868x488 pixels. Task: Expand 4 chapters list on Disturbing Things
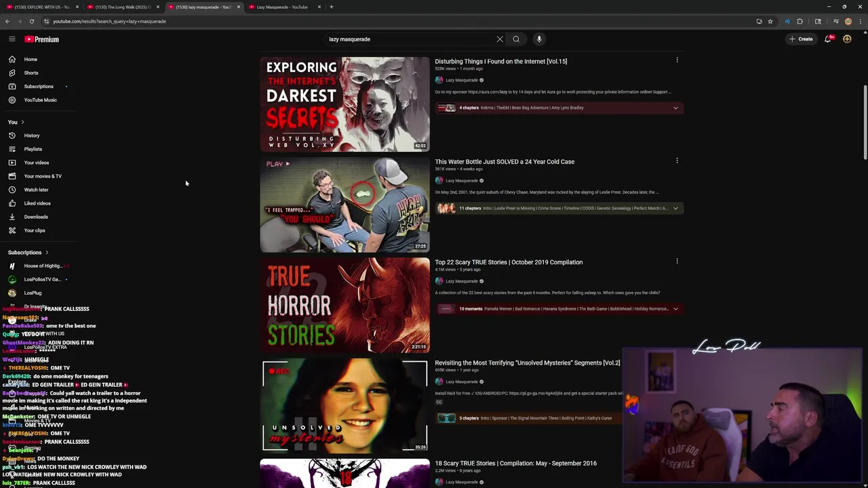click(675, 108)
